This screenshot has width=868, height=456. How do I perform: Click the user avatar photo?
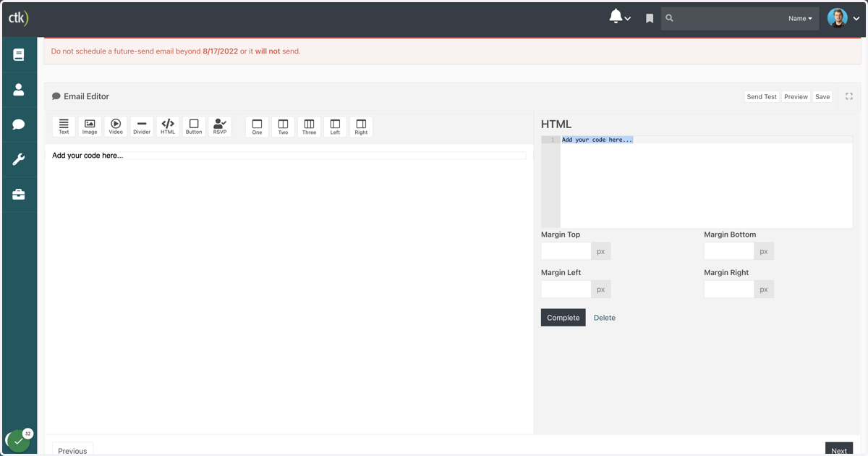838,18
